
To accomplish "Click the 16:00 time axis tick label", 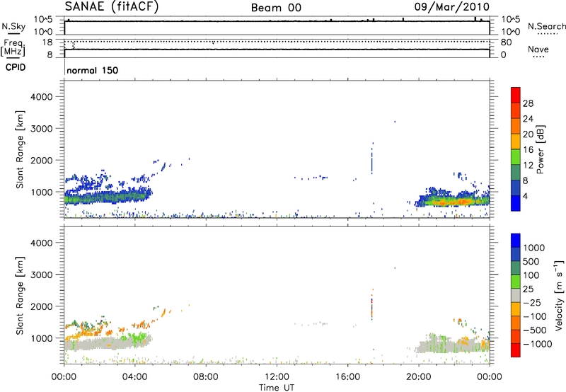I will (347, 377).
